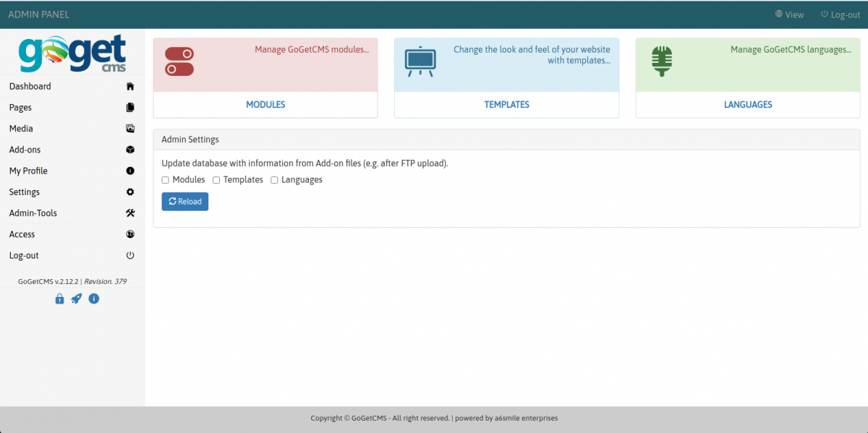This screenshot has height=433, width=868.
Task: Select Settings in the sidebar
Action: pos(25,192)
